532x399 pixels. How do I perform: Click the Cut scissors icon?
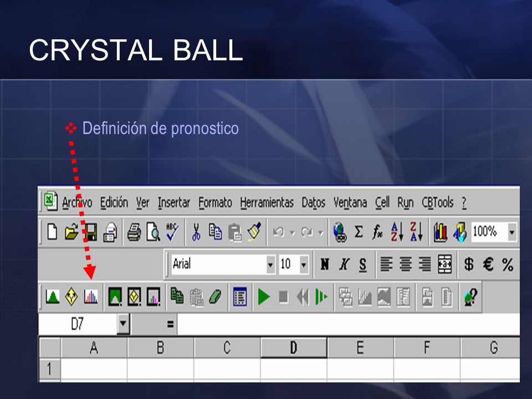point(196,232)
